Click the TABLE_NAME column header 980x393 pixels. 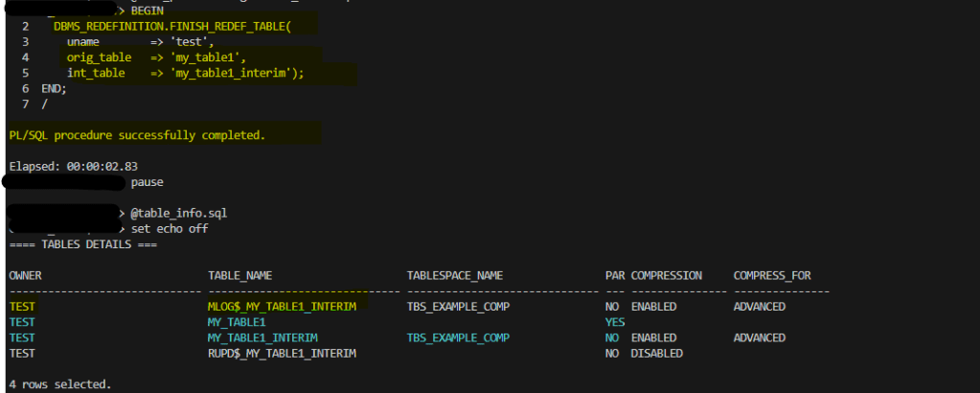pyautogui.click(x=239, y=275)
